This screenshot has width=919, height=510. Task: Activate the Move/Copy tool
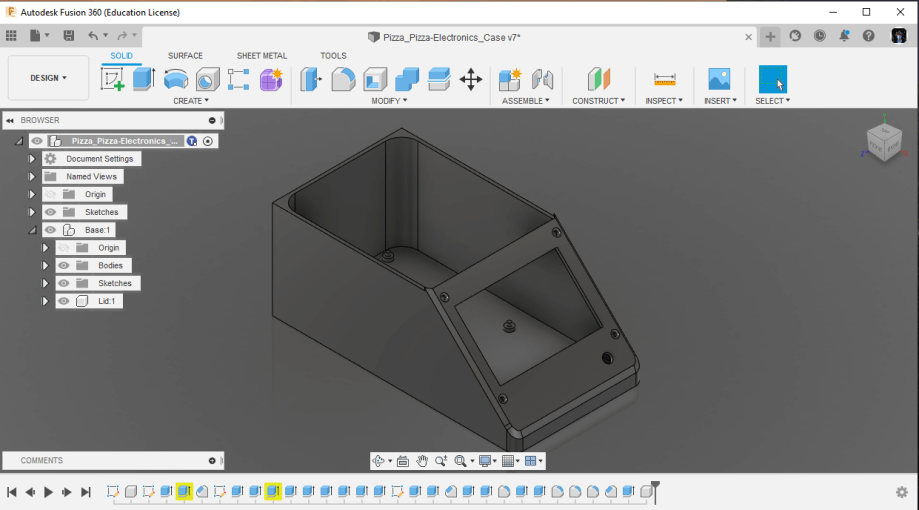[x=470, y=79]
